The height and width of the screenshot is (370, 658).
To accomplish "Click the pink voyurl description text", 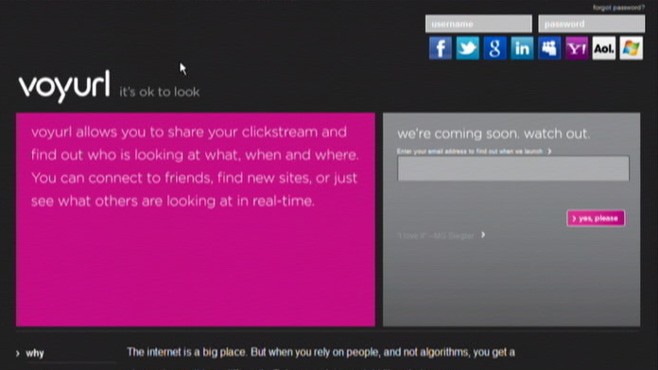I will point(195,167).
